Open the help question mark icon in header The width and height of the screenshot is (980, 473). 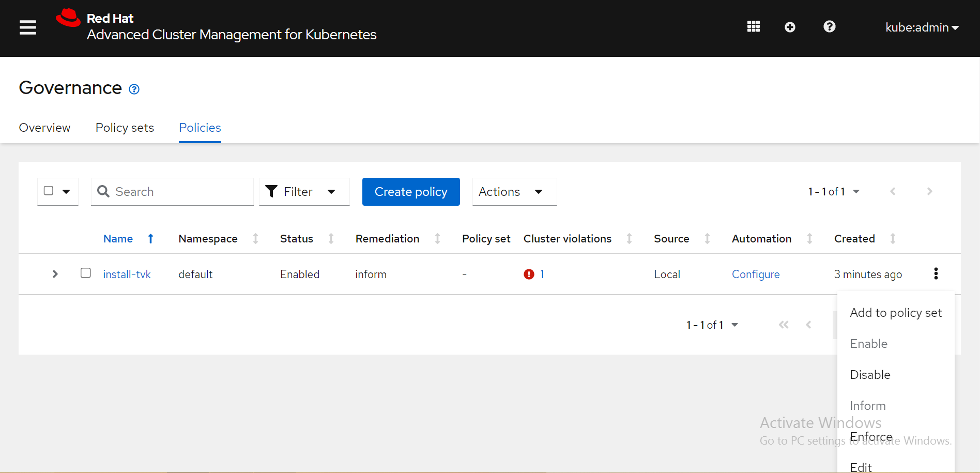[829, 27]
